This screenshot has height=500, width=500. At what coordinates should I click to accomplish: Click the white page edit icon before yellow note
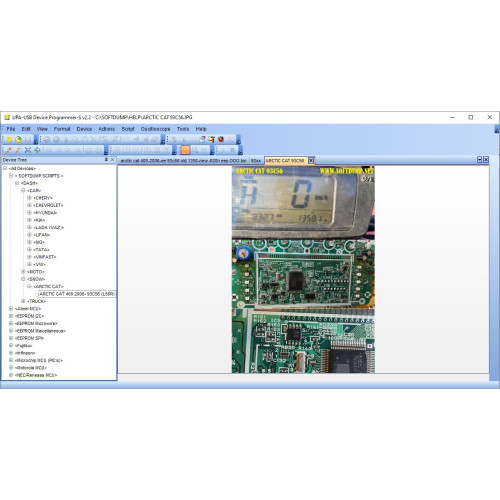tap(202, 139)
